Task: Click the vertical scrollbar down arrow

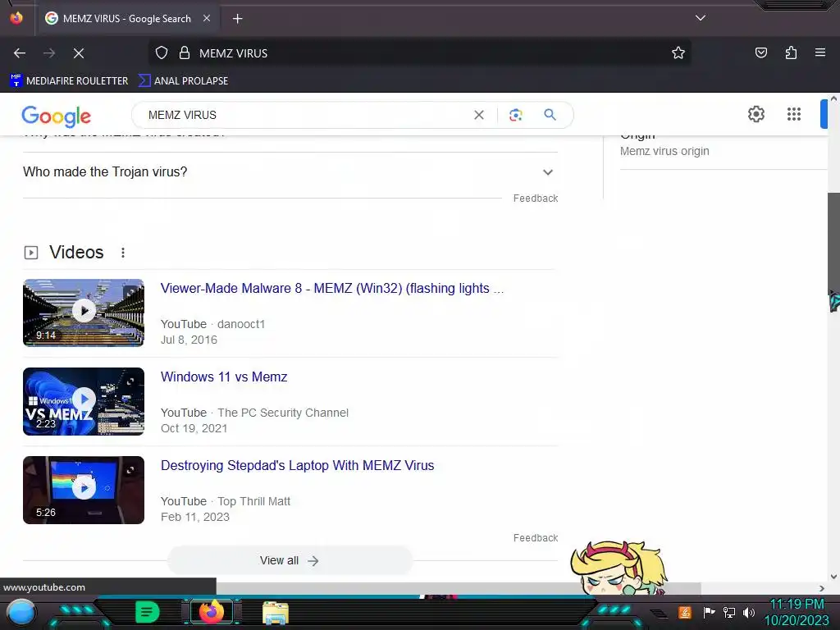Action: (833, 577)
